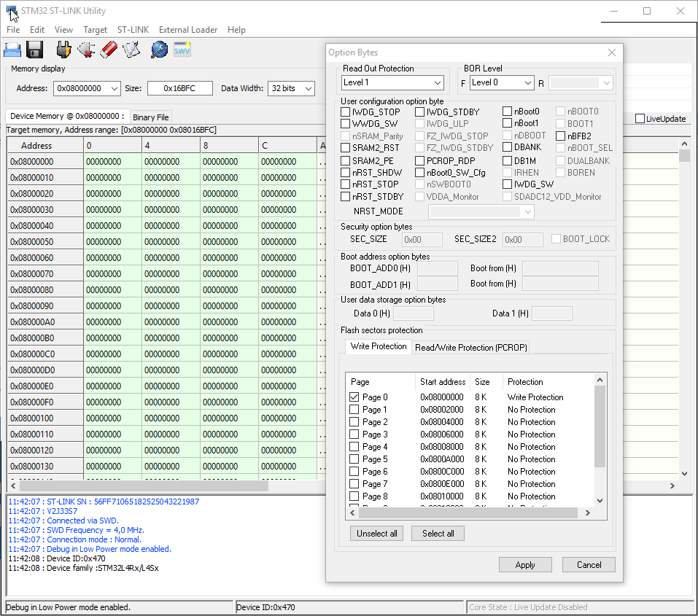Screen dimensions: 698x616
Task: Click the Select all button
Action: [x=438, y=534]
